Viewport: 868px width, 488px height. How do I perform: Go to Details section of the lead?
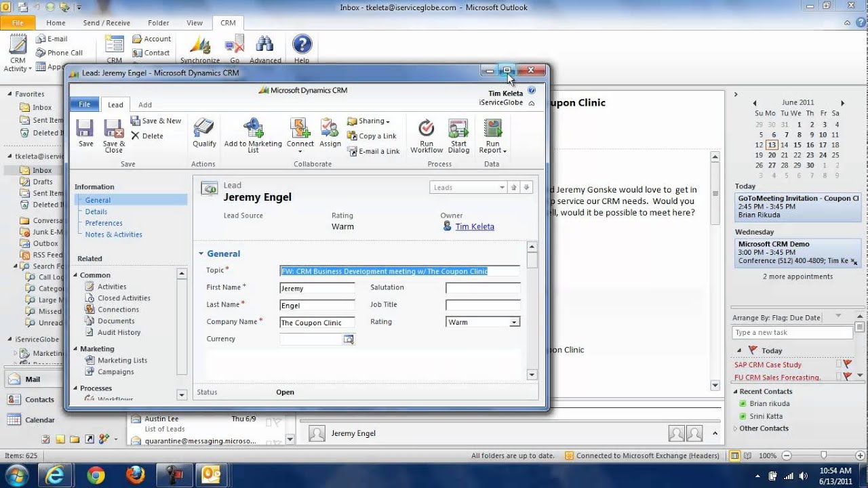(96, 211)
